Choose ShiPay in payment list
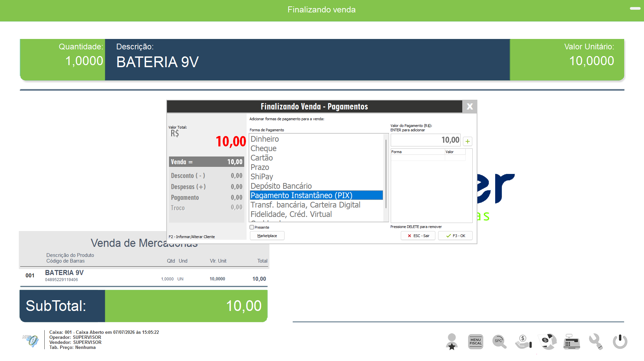The image size is (644, 361). [x=316, y=177]
